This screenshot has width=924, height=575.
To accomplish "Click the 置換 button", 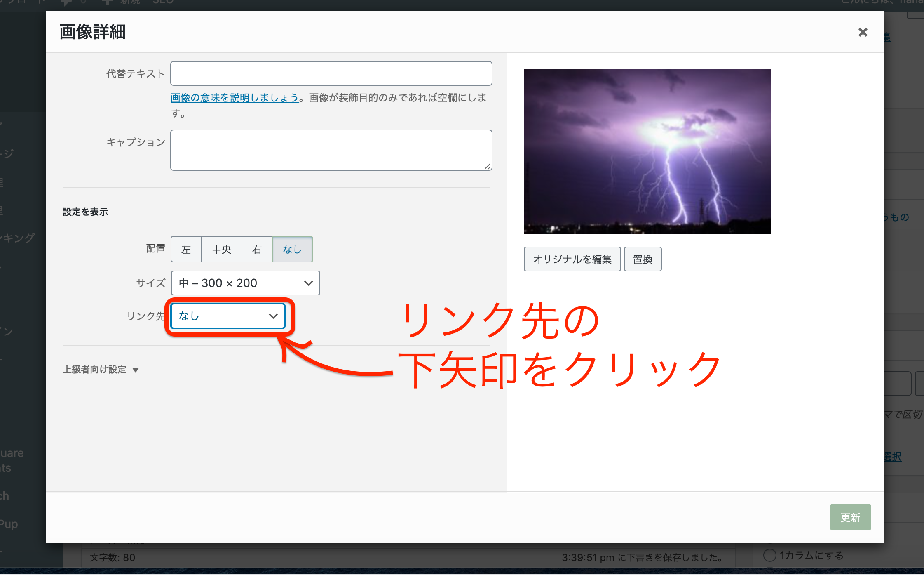I will coord(642,259).
